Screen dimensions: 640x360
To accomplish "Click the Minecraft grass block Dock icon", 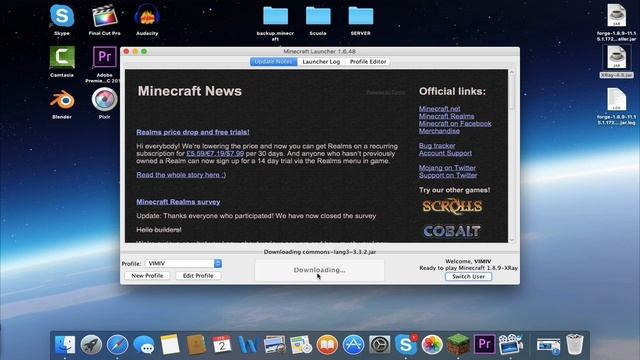I will (458, 344).
